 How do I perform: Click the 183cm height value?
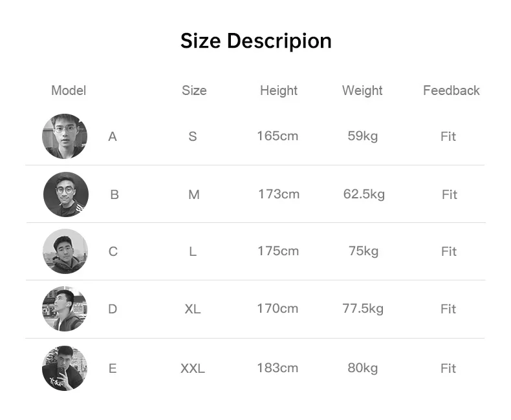tap(277, 368)
